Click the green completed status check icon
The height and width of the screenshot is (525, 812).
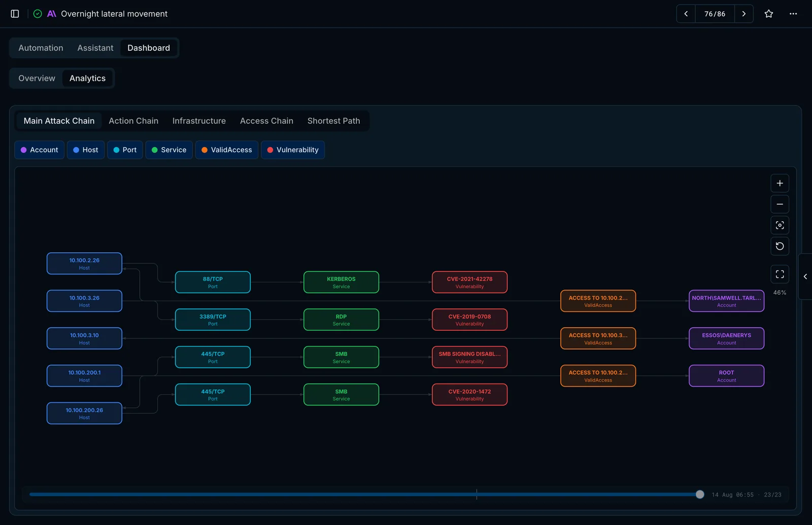tap(38, 14)
